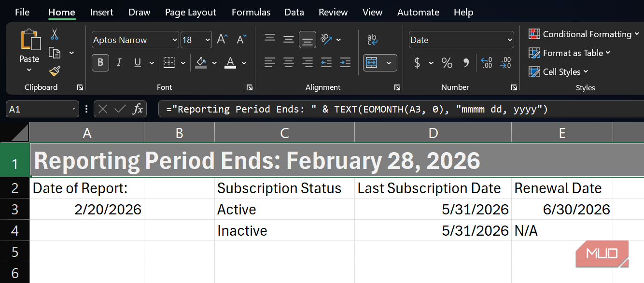Screen dimensions: 644x283
Task: Click the Format as Table button
Action: point(570,53)
